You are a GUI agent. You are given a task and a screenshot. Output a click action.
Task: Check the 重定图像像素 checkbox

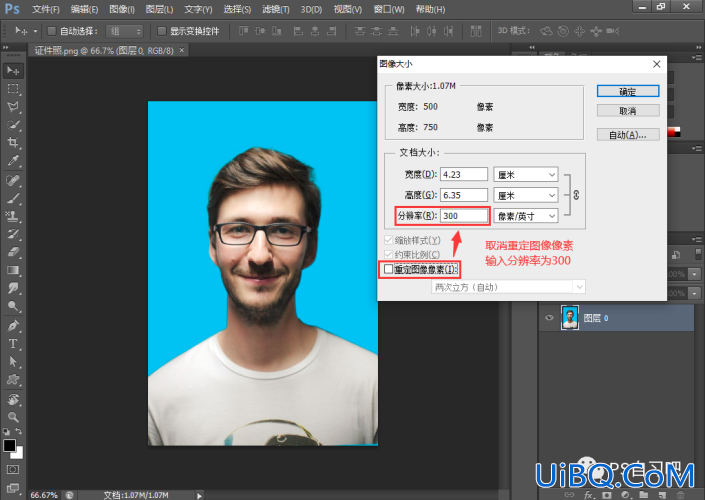coord(388,269)
